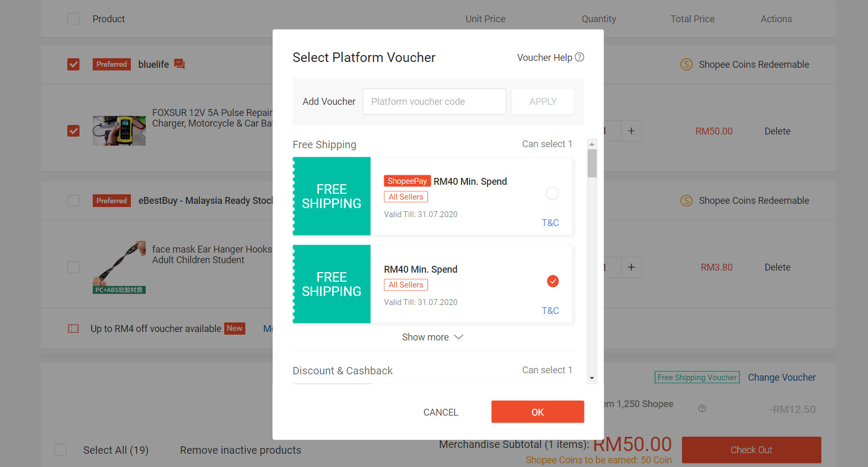The width and height of the screenshot is (868, 467).
Task: Tick the Select All (19) checkbox
Action: click(x=60, y=450)
